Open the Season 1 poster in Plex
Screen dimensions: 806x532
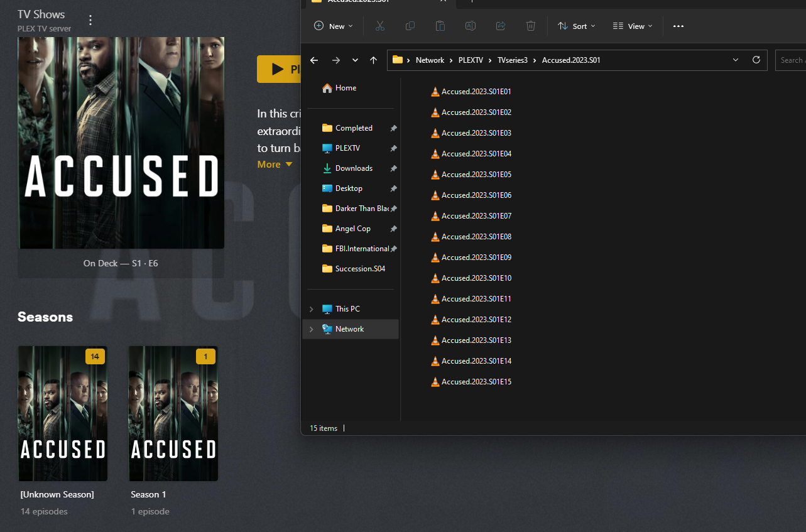coord(173,413)
